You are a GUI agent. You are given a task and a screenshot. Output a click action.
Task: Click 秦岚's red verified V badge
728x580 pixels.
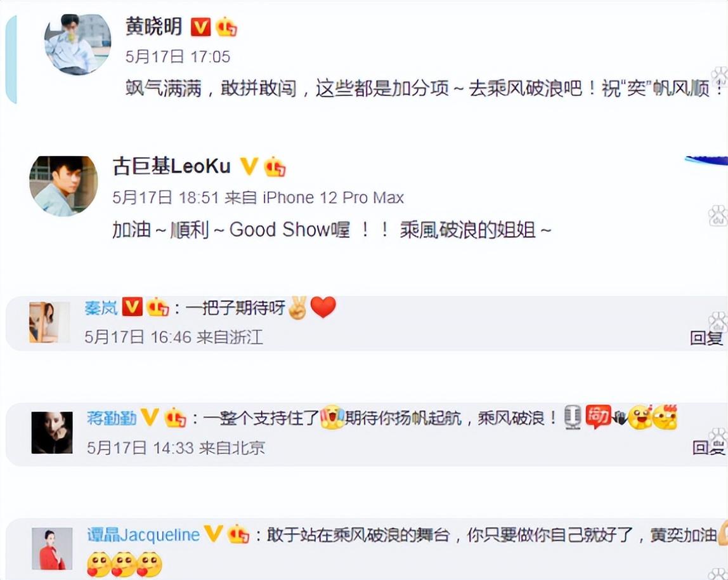point(133,307)
